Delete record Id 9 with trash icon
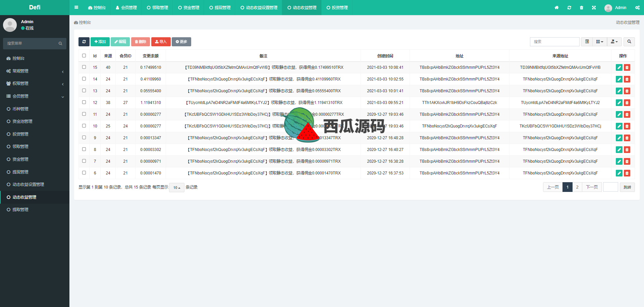 pyautogui.click(x=627, y=138)
